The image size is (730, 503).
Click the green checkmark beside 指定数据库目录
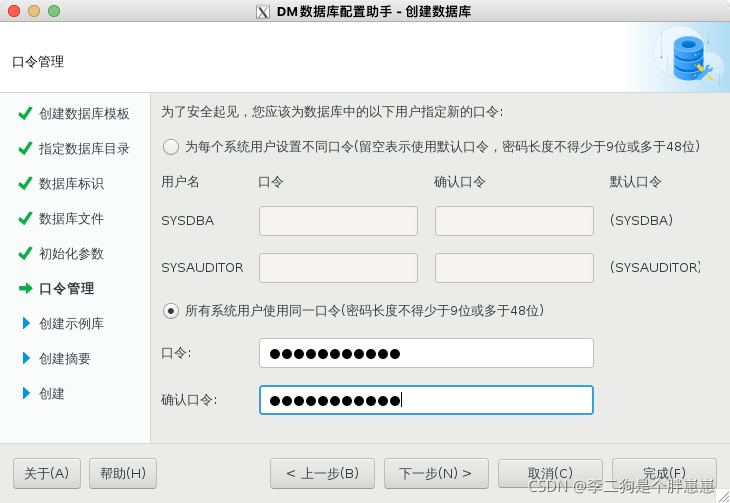coord(25,148)
